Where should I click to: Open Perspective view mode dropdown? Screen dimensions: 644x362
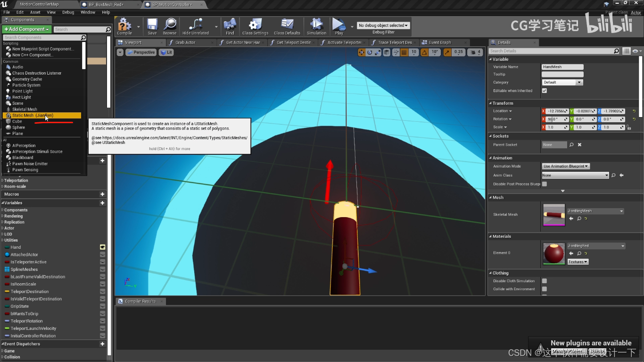pyautogui.click(x=141, y=52)
